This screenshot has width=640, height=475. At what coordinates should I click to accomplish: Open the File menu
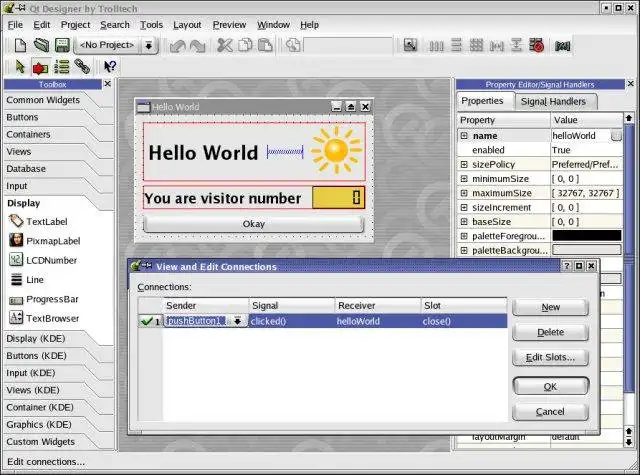tap(15, 25)
